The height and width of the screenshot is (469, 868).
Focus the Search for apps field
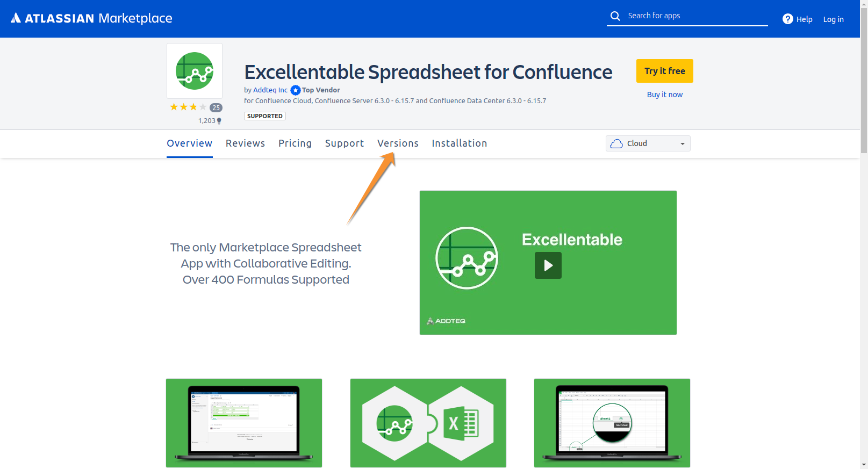pos(693,16)
